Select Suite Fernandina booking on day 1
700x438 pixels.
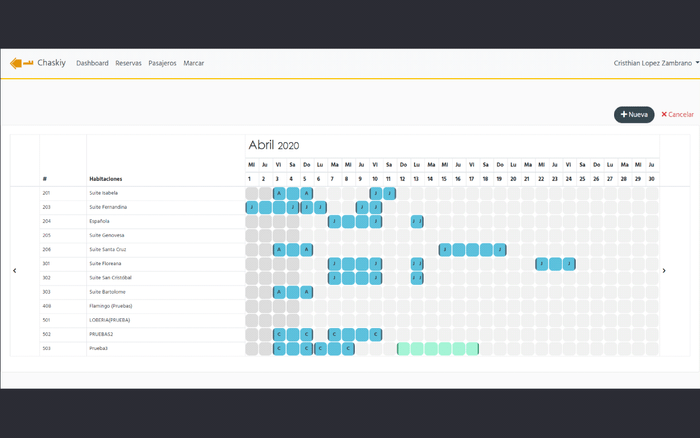[x=252, y=207]
